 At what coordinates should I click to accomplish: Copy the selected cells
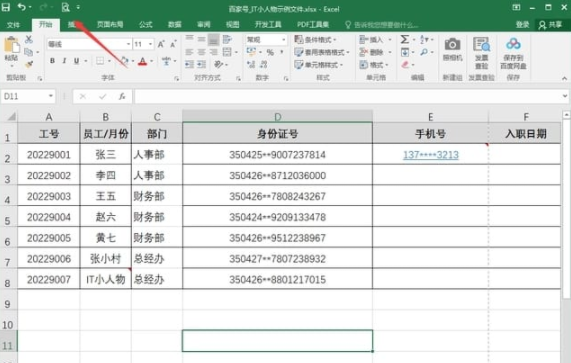[x=28, y=52]
